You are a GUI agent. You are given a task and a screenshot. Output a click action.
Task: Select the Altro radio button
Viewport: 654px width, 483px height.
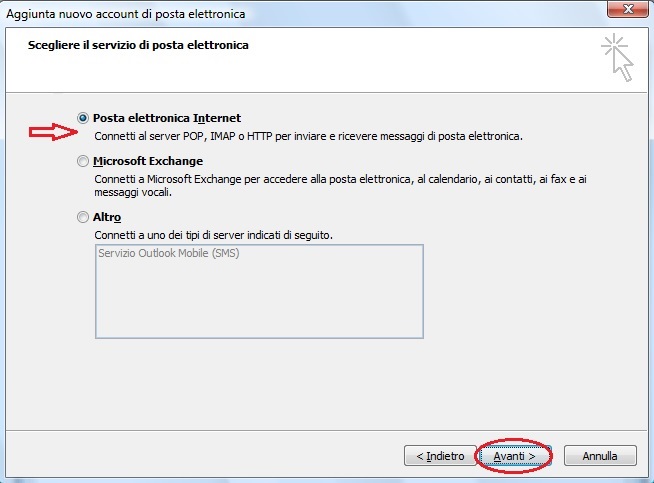tap(83, 217)
